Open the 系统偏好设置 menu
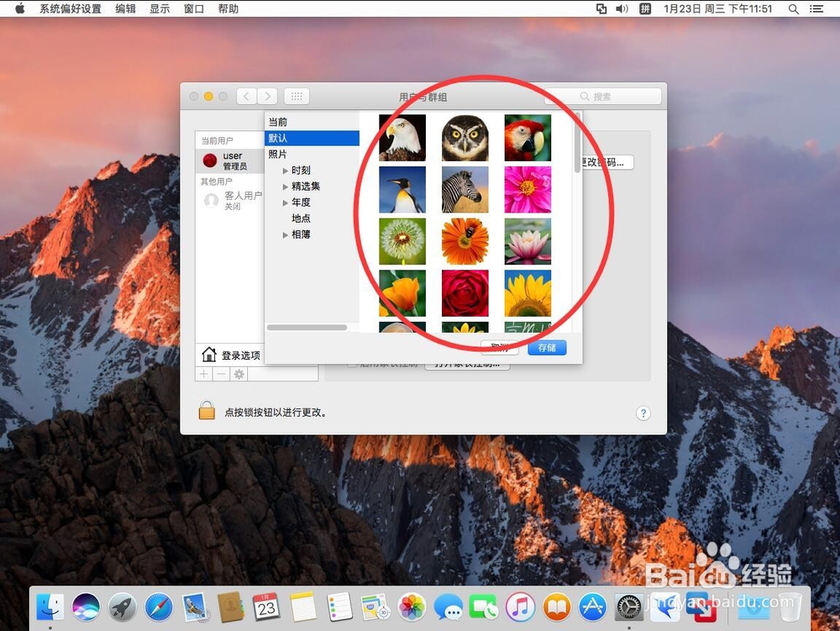The image size is (840, 631). tap(71, 8)
